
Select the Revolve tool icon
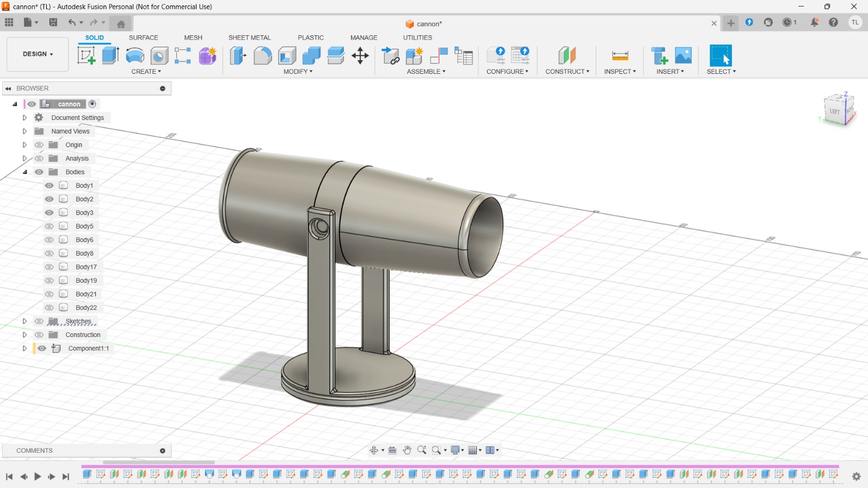click(x=135, y=55)
